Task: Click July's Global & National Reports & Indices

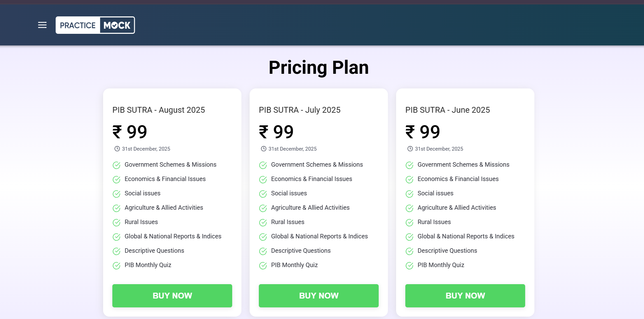Action: tap(319, 236)
